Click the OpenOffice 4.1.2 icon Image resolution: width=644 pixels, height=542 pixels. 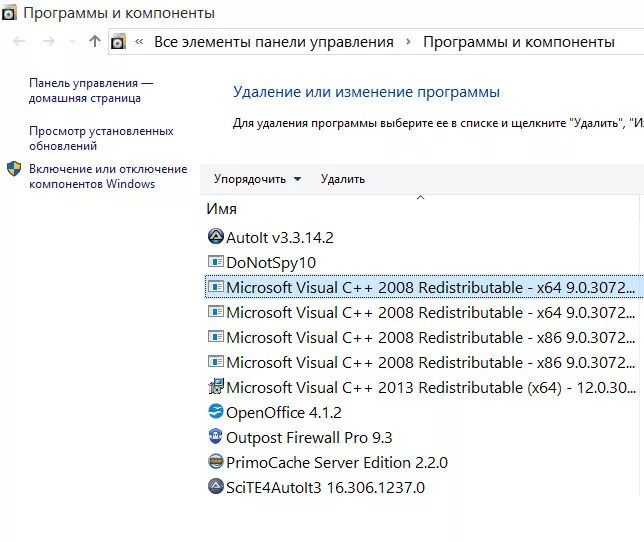click(216, 411)
